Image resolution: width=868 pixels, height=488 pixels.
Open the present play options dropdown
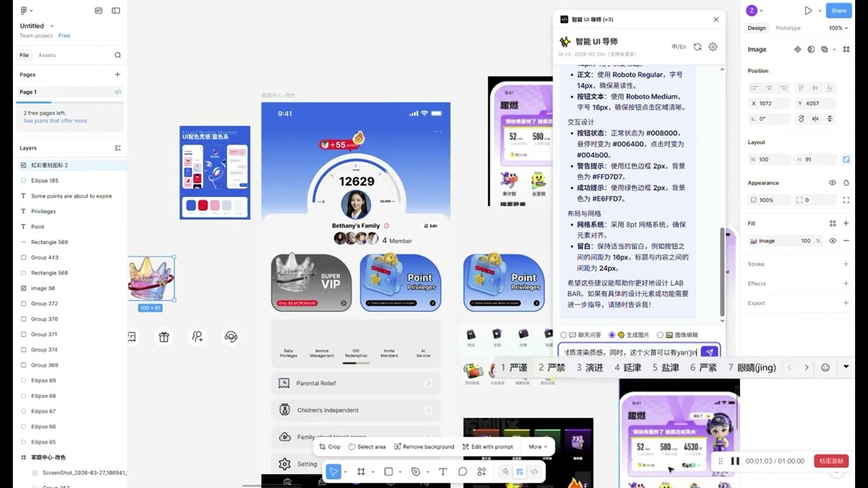[819, 11]
